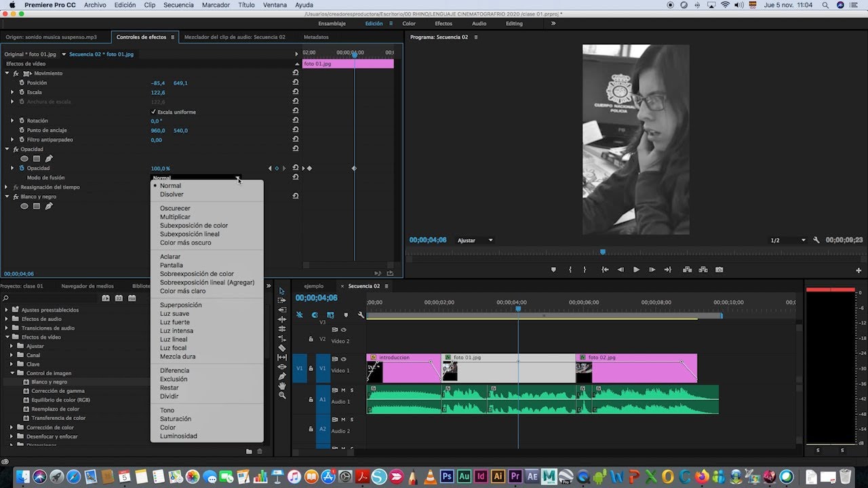Step back one frame in Program monitor

[620, 270]
